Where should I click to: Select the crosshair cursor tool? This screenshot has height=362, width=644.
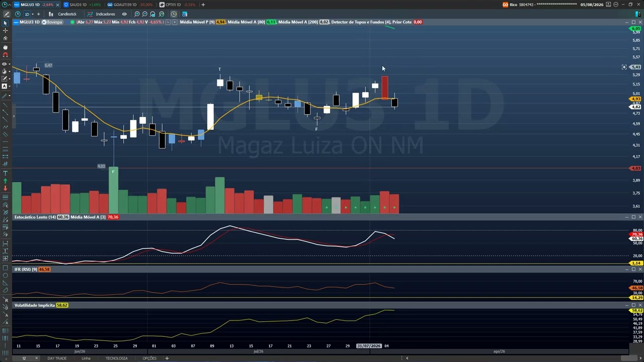tap(6, 31)
